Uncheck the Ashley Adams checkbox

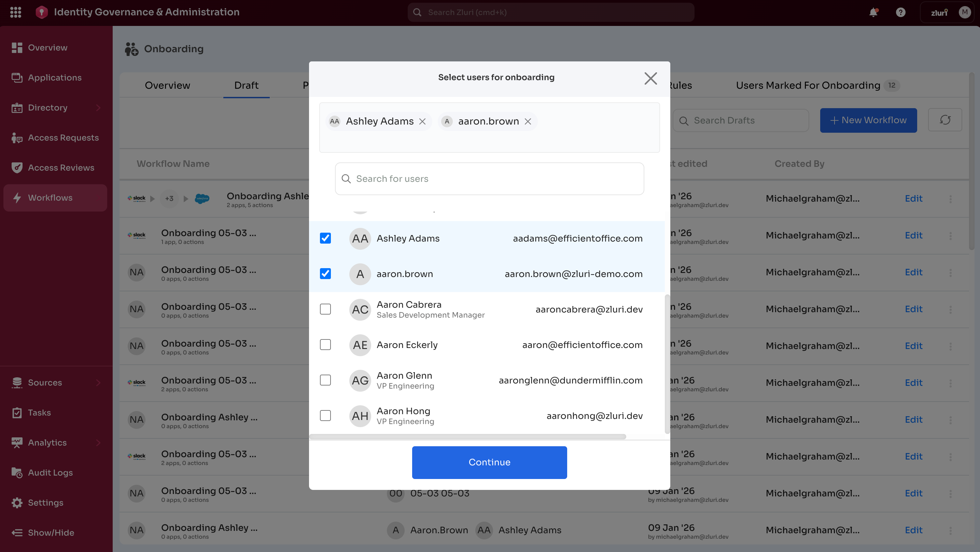(325, 238)
